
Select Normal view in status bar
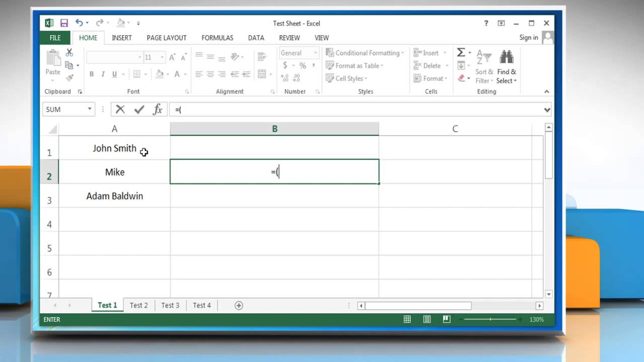(x=407, y=319)
